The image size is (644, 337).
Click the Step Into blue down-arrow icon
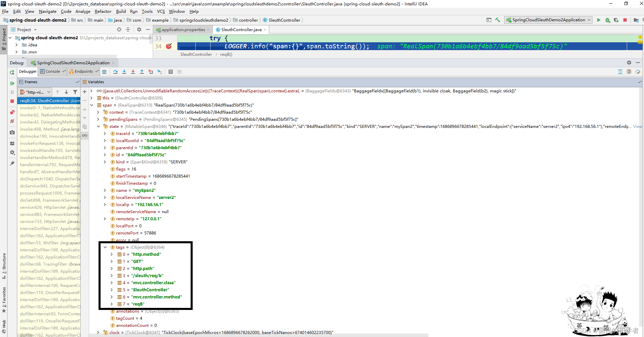tap(124, 72)
